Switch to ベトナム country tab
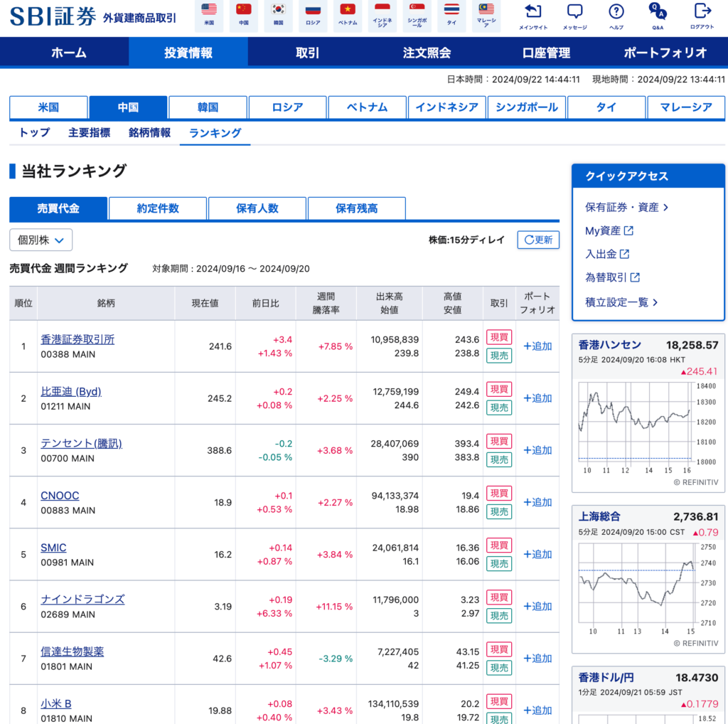728x724 pixels. (x=368, y=107)
